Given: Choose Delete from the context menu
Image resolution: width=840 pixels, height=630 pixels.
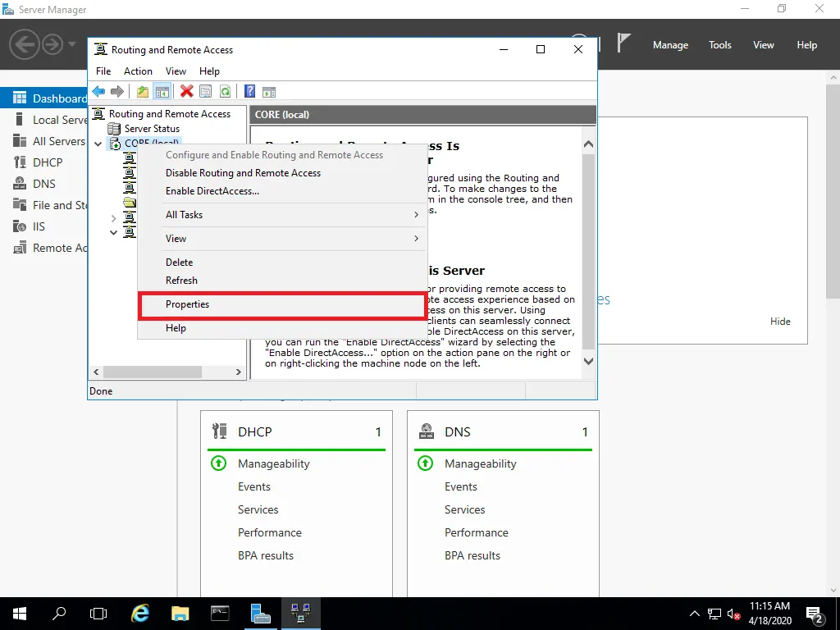Looking at the screenshot, I should tap(282, 262).
